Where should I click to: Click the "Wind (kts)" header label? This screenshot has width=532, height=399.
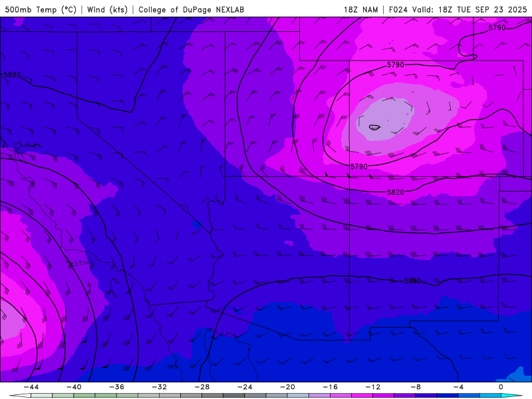point(108,9)
